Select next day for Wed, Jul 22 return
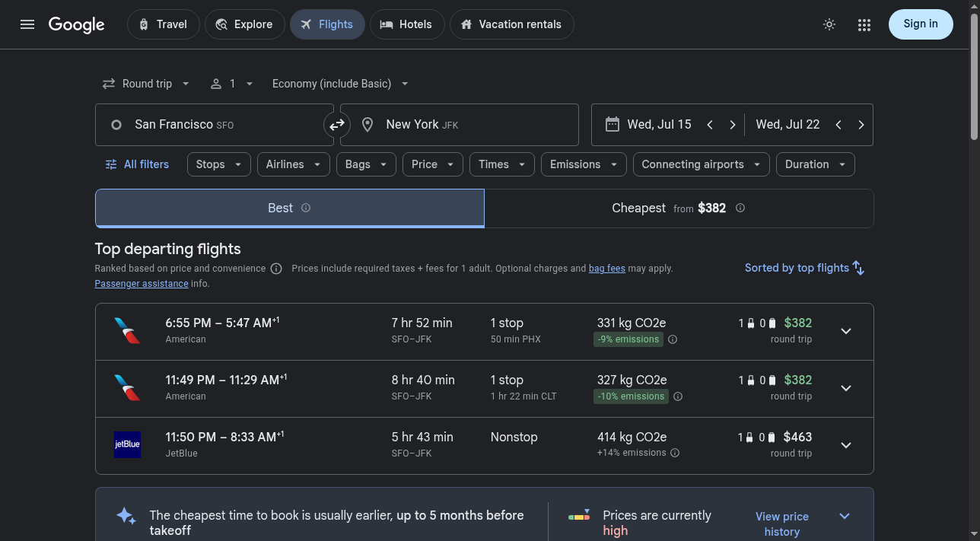Viewport: 980px width, 541px height. (861, 125)
